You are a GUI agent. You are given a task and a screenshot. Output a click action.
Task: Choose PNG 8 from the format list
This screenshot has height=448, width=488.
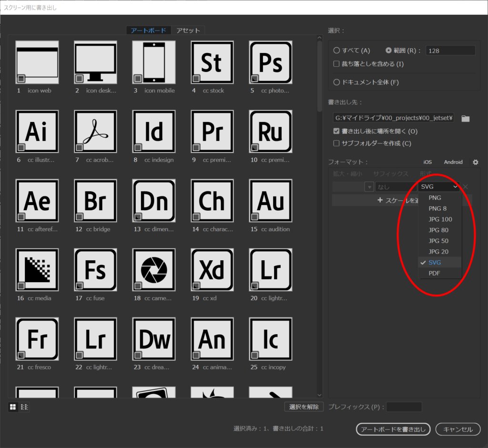(440, 209)
